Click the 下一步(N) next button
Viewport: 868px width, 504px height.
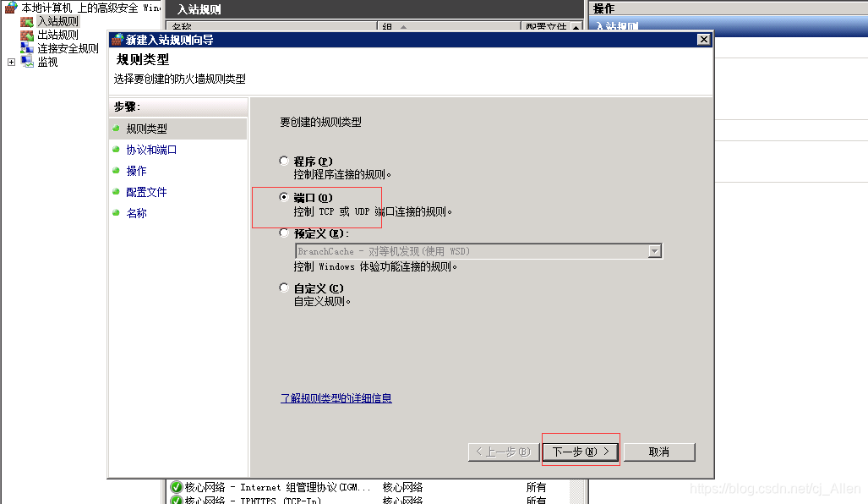(x=580, y=452)
